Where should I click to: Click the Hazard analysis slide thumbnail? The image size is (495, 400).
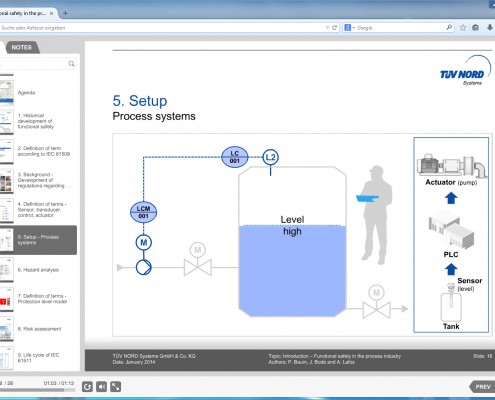(7, 270)
